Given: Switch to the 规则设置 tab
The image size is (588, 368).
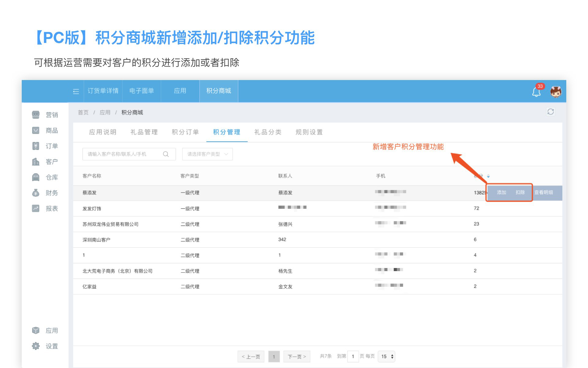Looking at the screenshot, I should tap(309, 132).
